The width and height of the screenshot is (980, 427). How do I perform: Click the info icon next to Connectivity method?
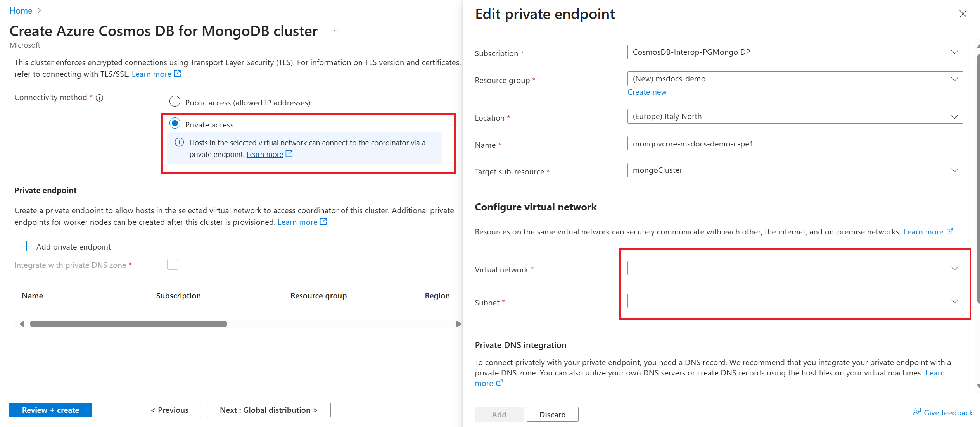coord(99,98)
